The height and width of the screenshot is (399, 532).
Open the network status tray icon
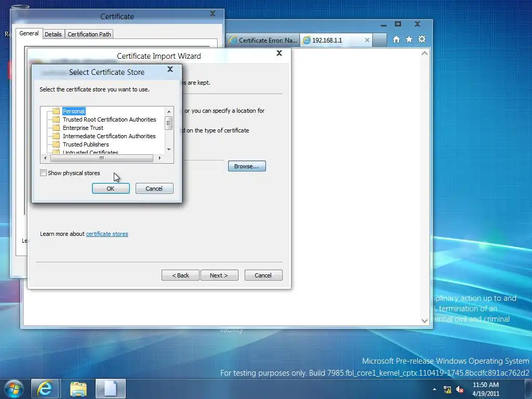[x=447, y=390]
